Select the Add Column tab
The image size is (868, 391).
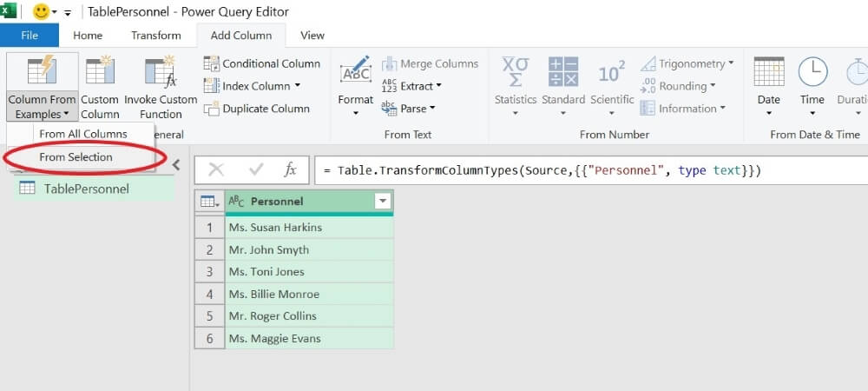[x=241, y=36]
